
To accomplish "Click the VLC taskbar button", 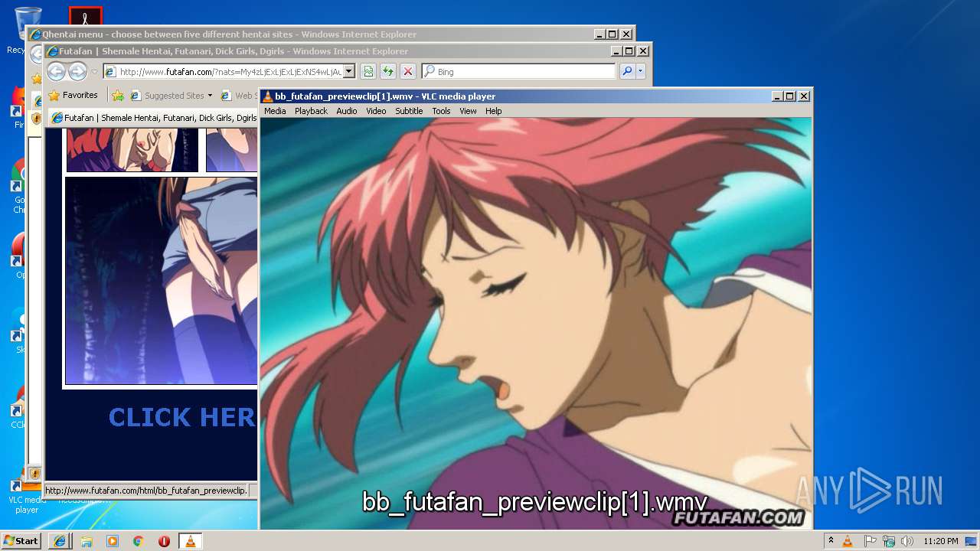I will [191, 541].
